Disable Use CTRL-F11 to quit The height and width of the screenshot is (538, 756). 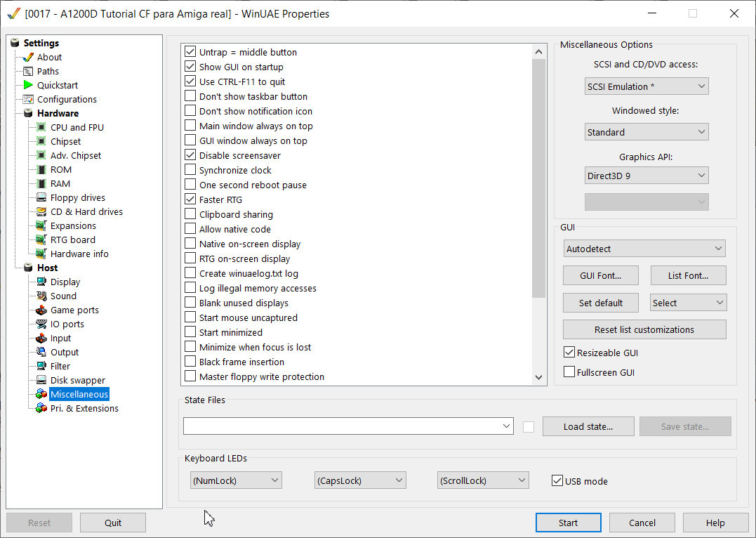[x=190, y=81]
